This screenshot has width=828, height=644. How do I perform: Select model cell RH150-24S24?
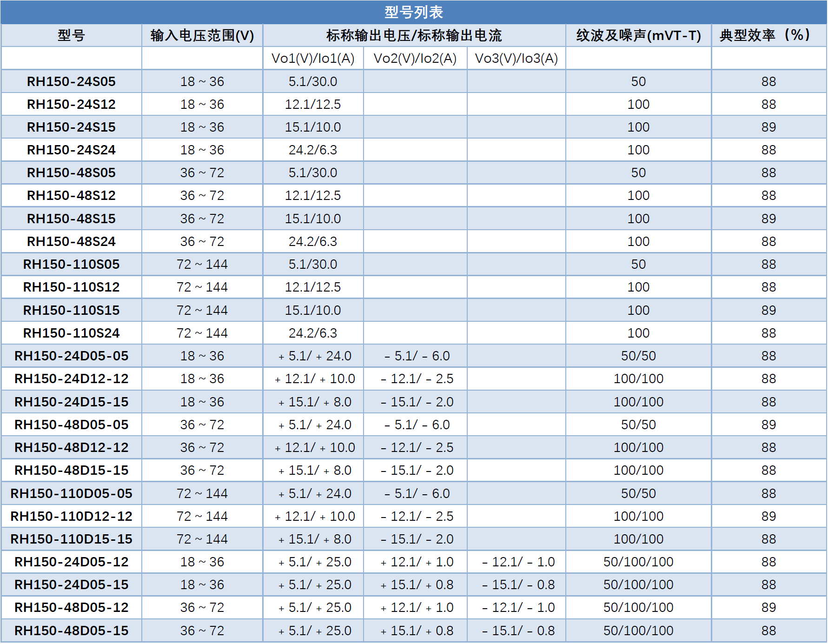pyautogui.click(x=71, y=150)
